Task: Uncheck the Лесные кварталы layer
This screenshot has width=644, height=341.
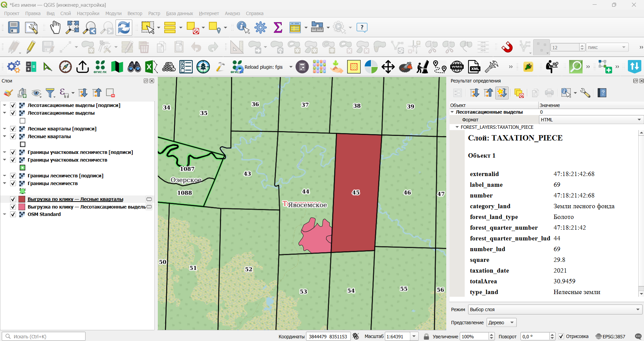Action: (13, 136)
